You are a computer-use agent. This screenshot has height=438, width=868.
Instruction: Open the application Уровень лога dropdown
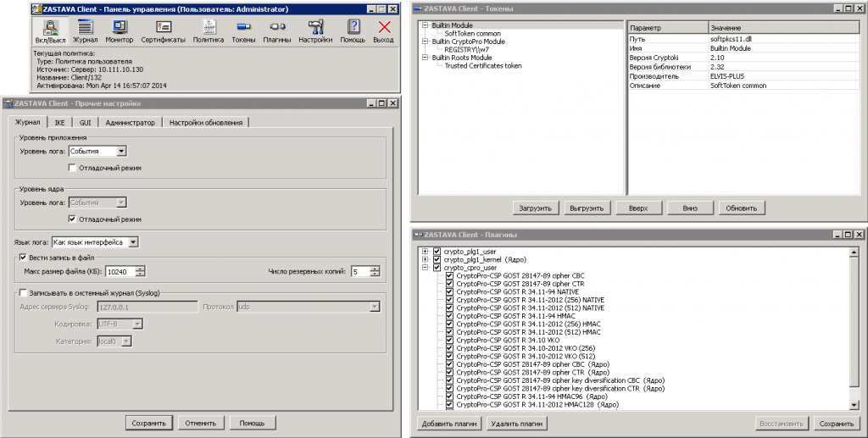coord(121,151)
